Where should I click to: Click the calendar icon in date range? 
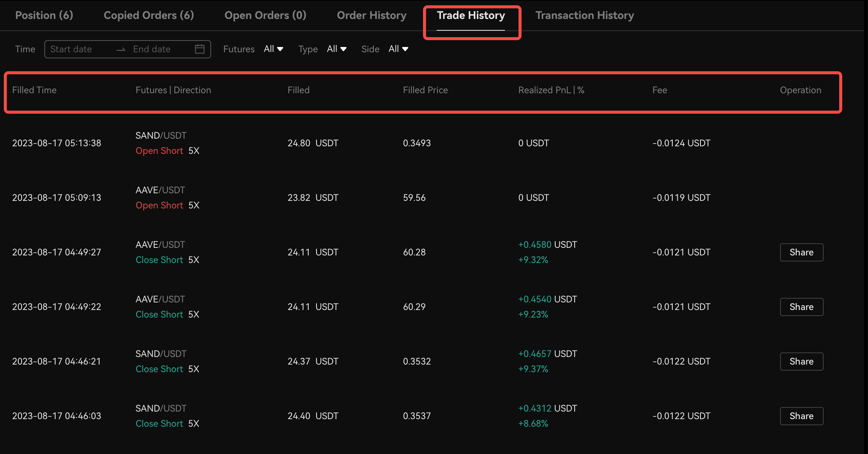tap(200, 49)
